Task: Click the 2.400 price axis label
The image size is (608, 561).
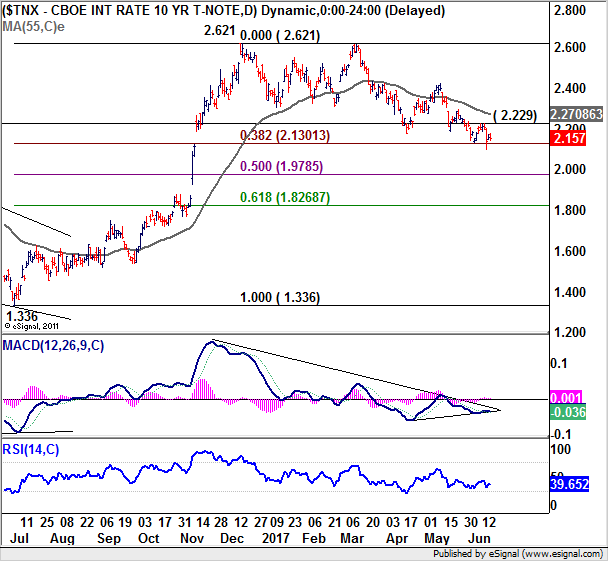Action: click(x=570, y=89)
